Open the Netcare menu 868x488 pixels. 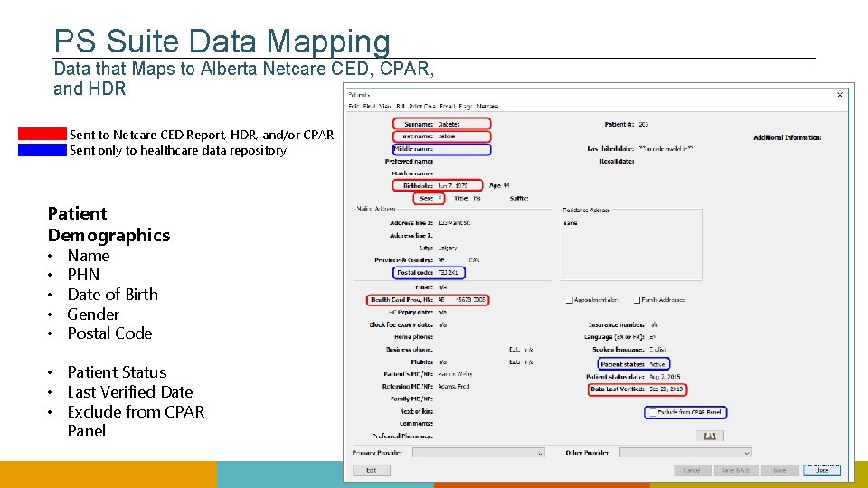pos(487,107)
